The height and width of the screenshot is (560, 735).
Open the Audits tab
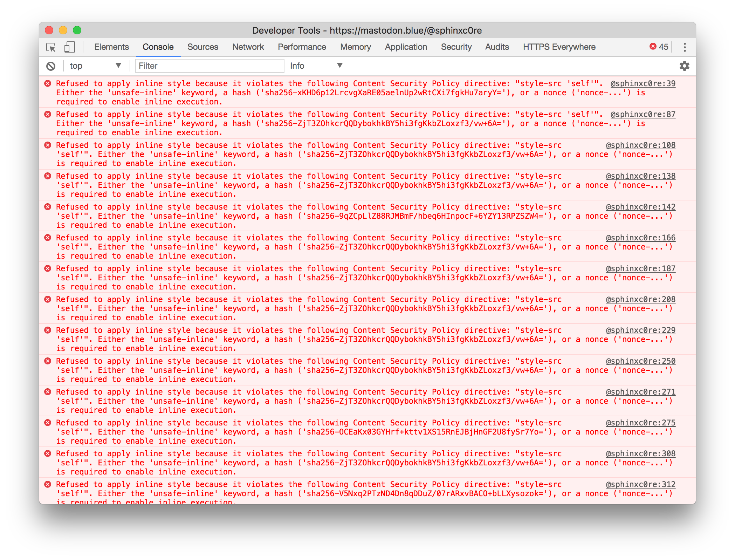(x=497, y=47)
